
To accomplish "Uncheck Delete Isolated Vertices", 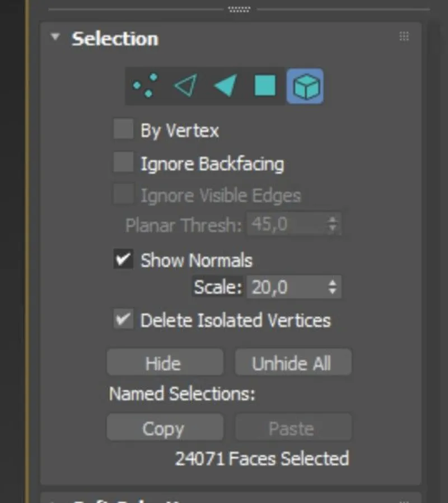I will 123,319.
